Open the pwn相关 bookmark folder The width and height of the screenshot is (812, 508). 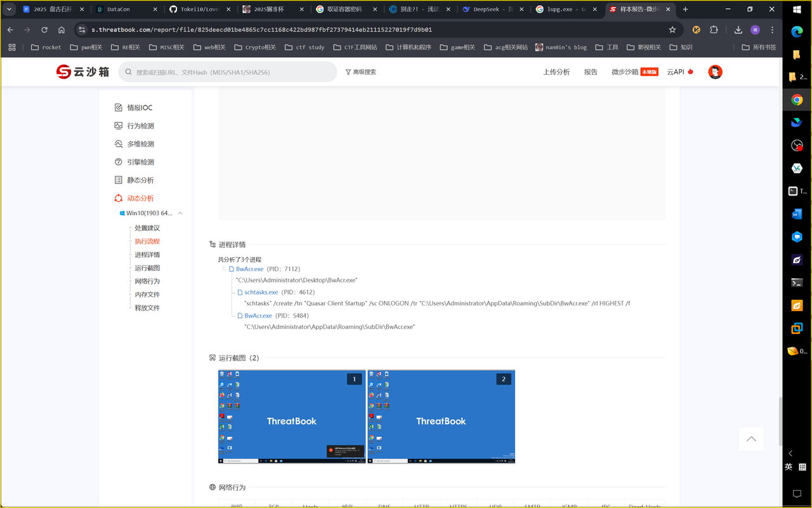click(x=87, y=47)
